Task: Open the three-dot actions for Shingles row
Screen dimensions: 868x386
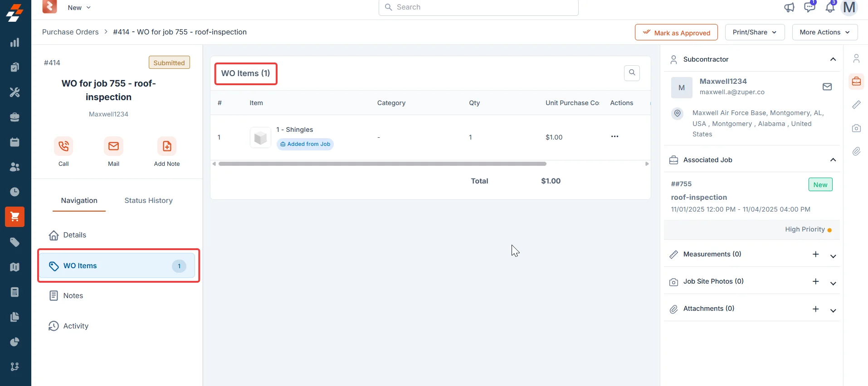Action: 614,136
